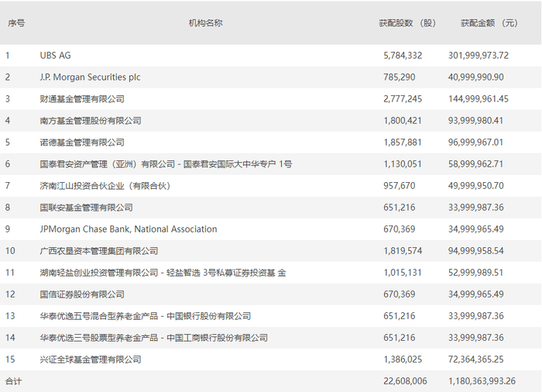Click share count 2,777,245
This screenshot has width=542, height=392.
pyautogui.click(x=403, y=99)
